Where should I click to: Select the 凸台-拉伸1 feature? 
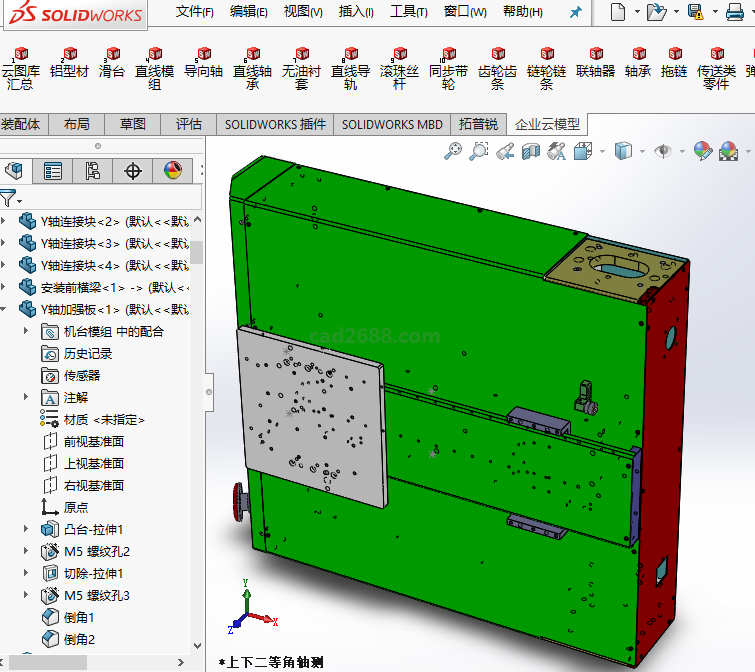tap(92, 529)
